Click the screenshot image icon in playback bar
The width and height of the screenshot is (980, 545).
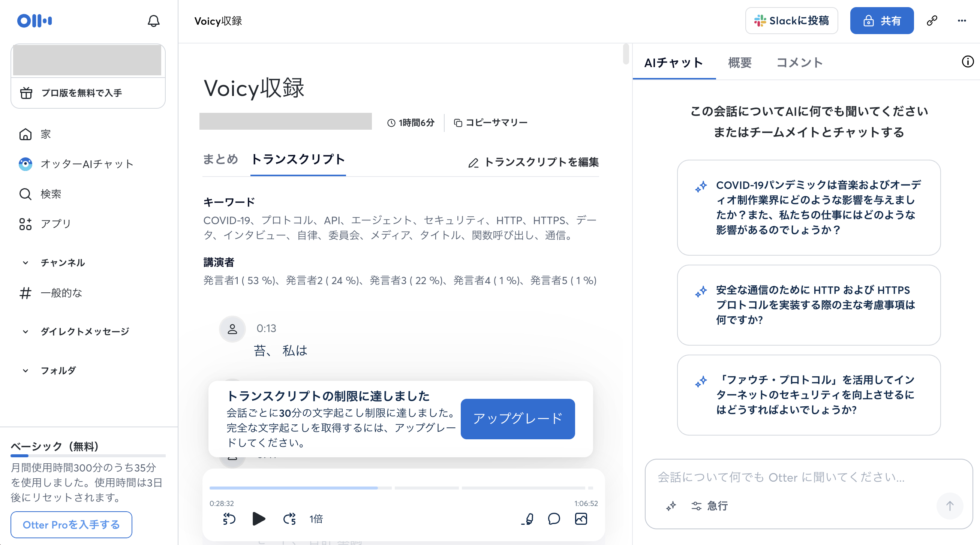581,519
